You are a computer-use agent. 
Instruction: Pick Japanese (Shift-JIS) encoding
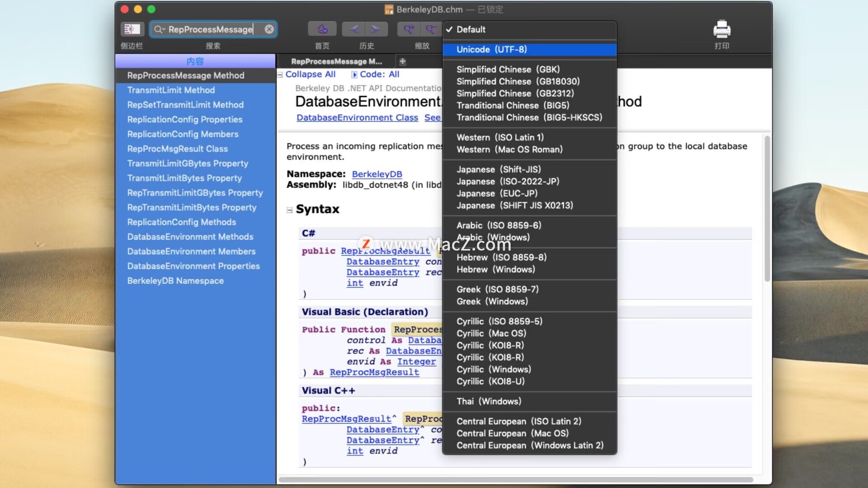click(529, 169)
